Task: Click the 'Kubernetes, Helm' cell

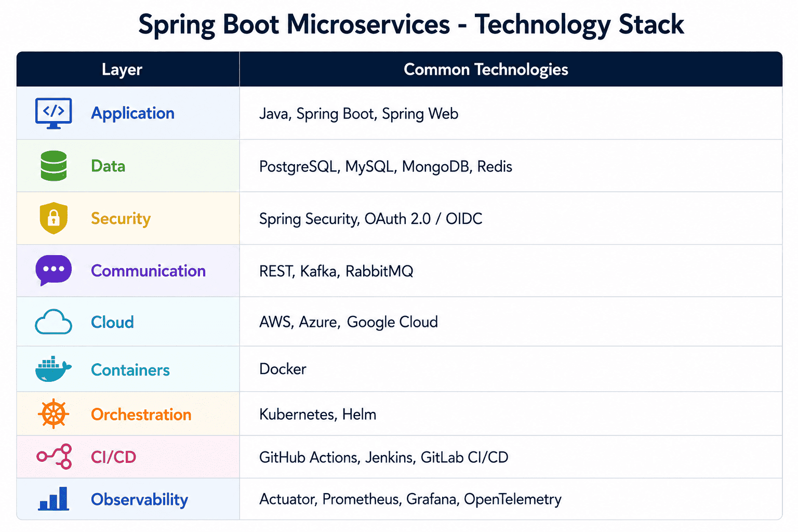Action: (511, 414)
